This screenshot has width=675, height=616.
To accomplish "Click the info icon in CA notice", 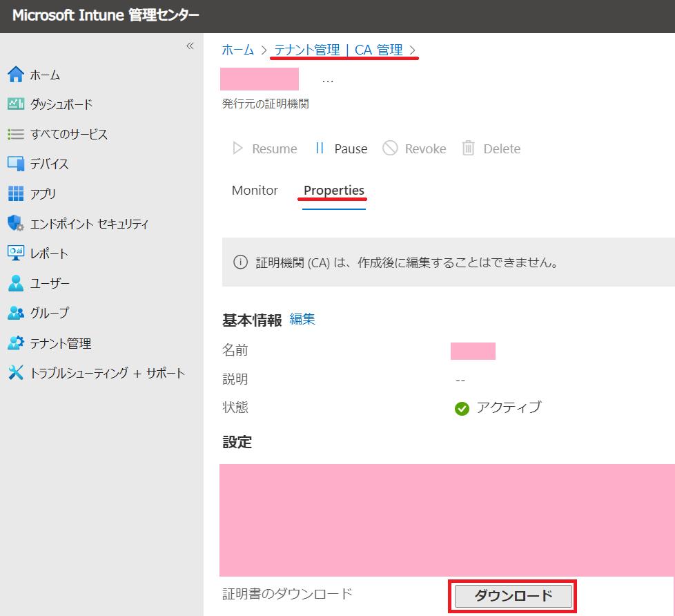I will 240,262.
